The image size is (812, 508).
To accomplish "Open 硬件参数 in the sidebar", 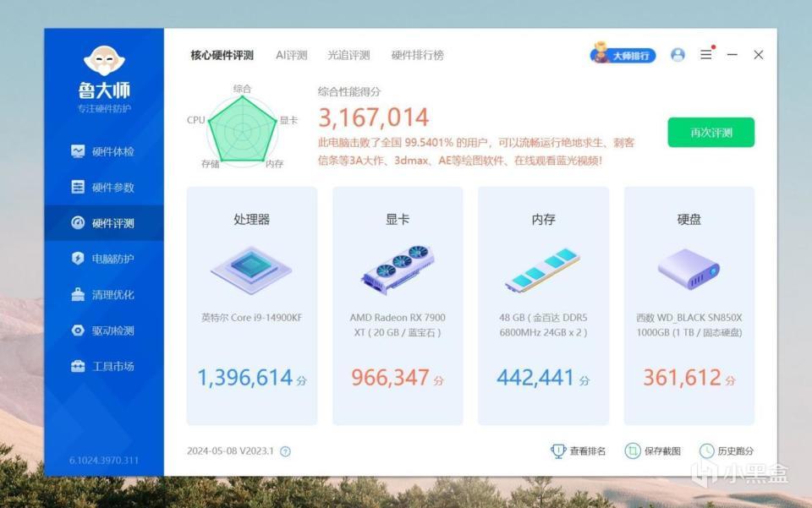I will (103, 188).
